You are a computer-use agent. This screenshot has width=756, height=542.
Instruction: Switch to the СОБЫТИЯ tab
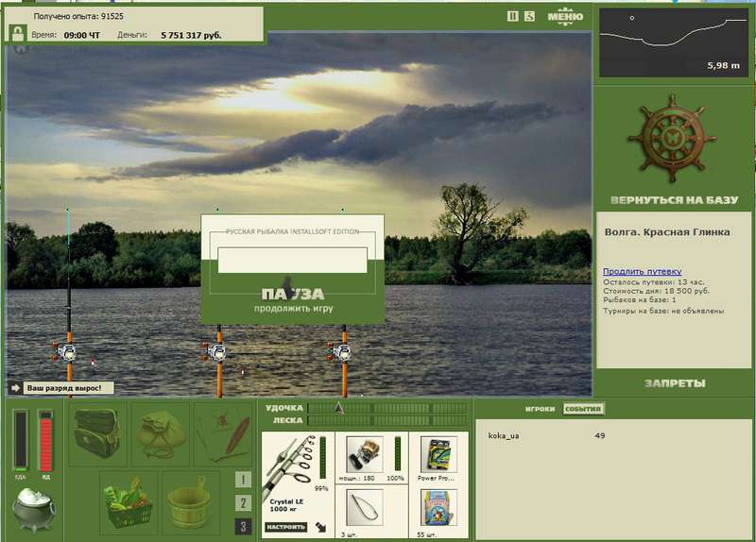pos(583,409)
